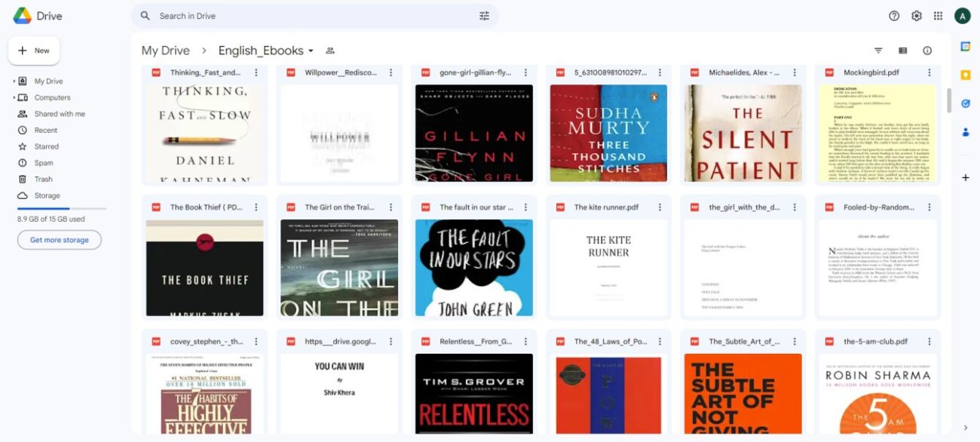The image size is (980, 442).
Task: Click the storage usage progress bar
Action: pyautogui.click(x=61, y=208)
